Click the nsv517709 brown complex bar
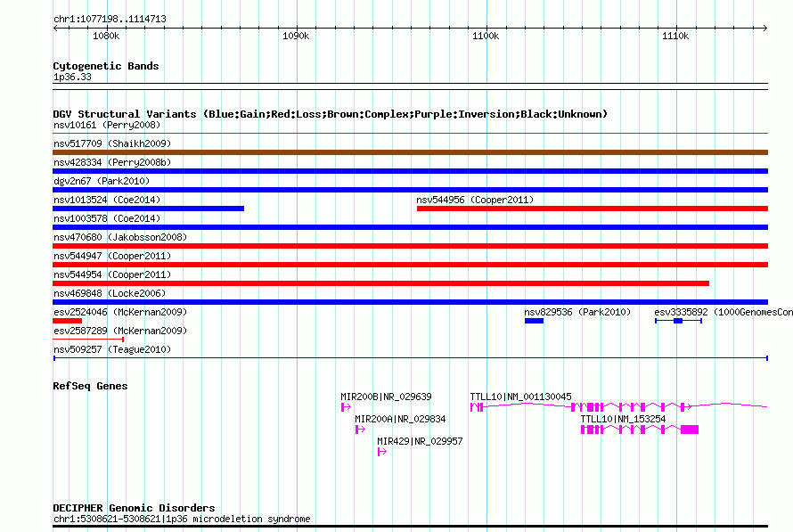Viewport: 793px width, 532px height. click(410, 152)
